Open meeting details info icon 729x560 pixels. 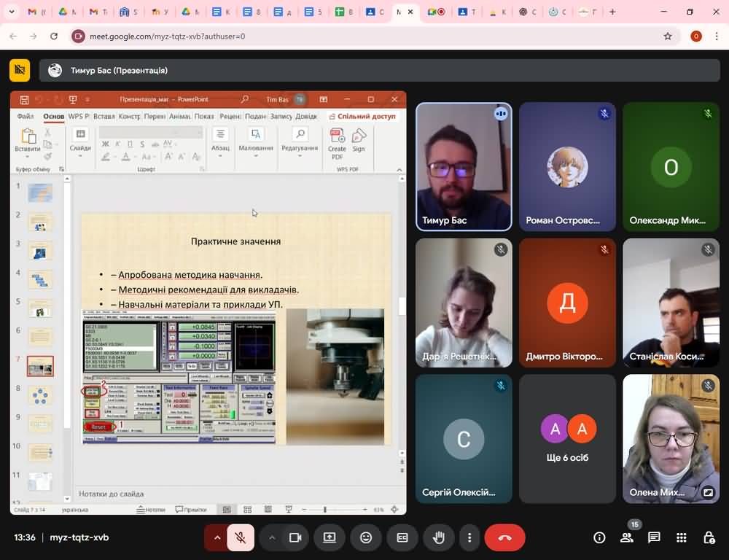(599, 537)
